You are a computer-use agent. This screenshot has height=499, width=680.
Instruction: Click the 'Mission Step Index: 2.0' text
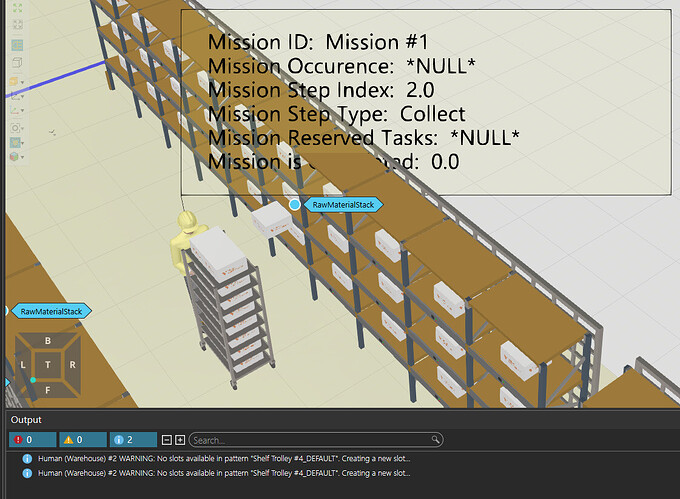coord(321,90)
